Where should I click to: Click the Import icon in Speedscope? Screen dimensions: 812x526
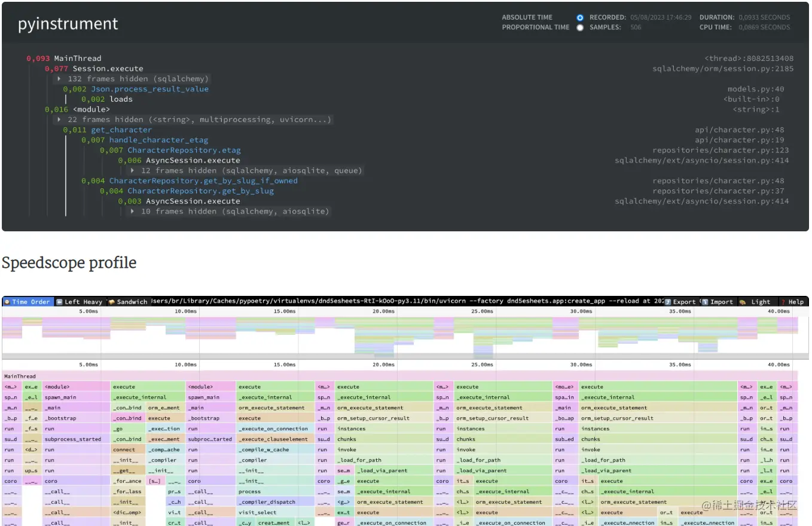click(705, 302)
